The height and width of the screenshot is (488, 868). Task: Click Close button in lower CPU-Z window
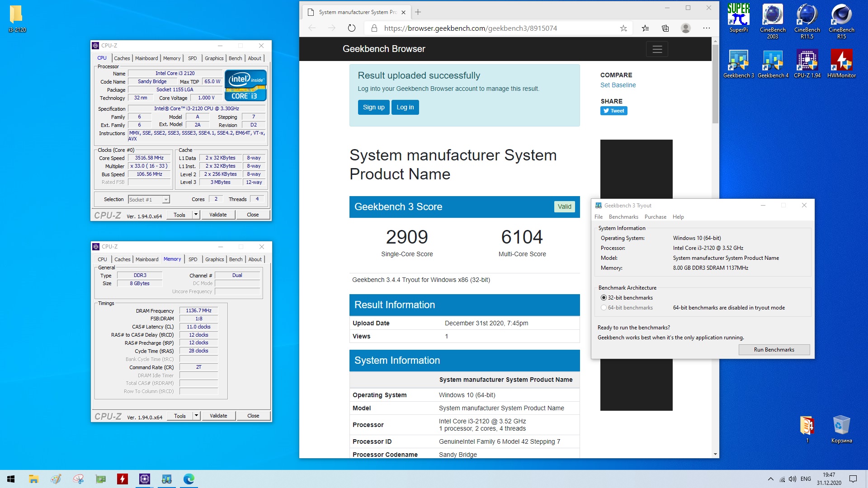253,416
